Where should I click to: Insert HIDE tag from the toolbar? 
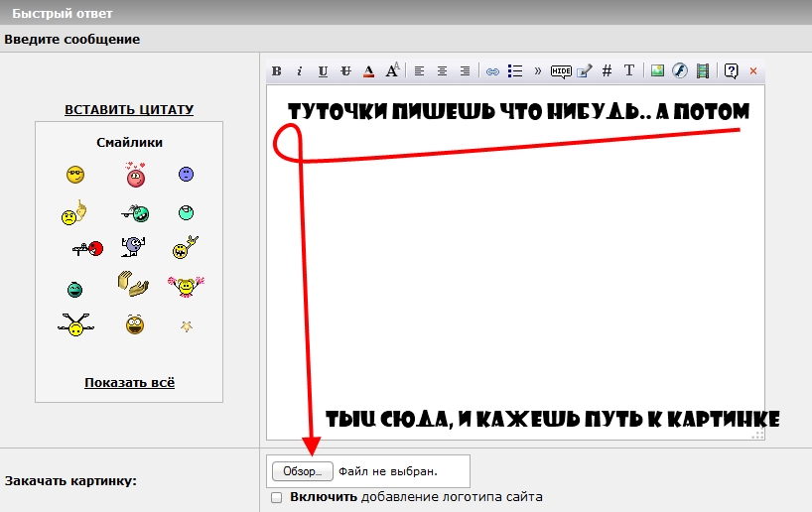pos(561,71)
